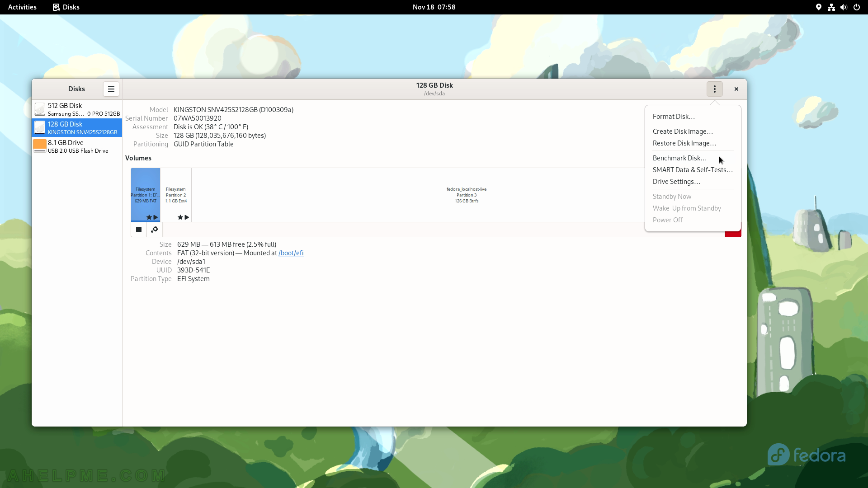Click the orange USB drive icon
868x488 pixels.
(40, 146)
